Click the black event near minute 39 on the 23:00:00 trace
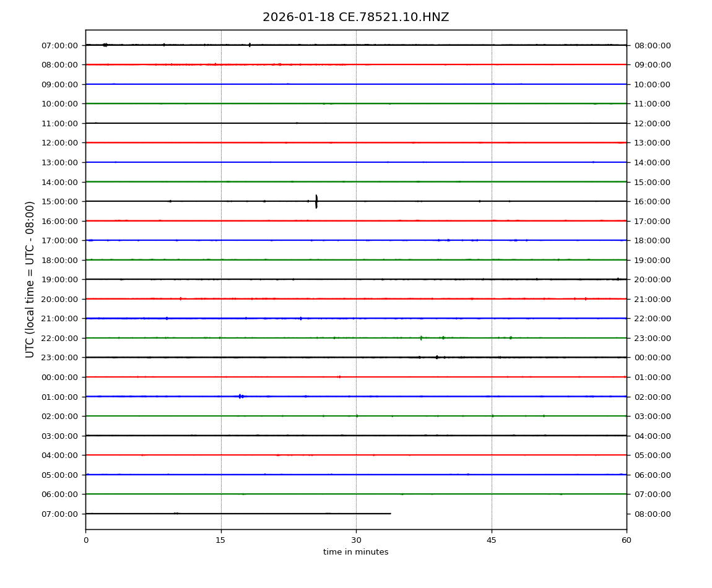 [436, 357]
